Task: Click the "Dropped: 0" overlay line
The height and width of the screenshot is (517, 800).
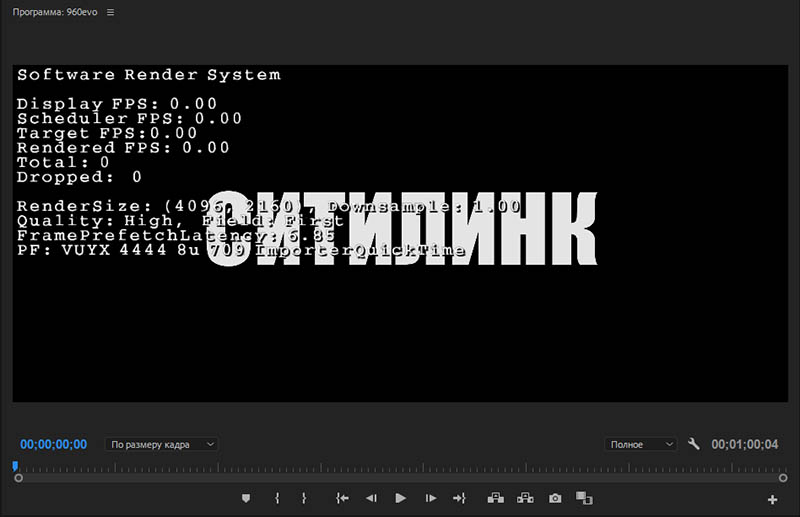Action: (x=79, y=177)
